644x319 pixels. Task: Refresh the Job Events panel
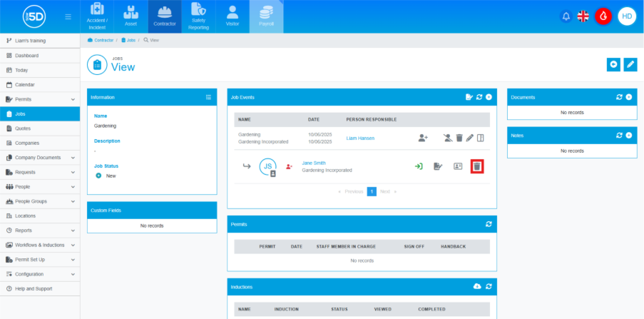(x=479, y=97)
